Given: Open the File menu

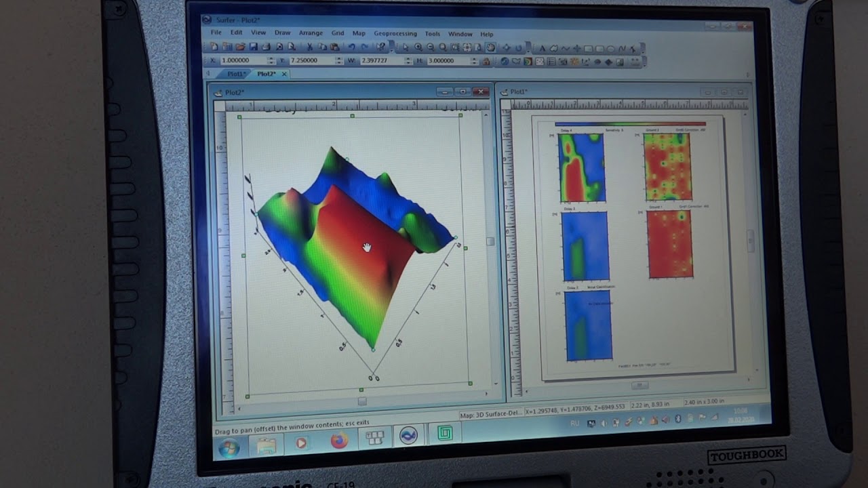Looking at the screenshot, I should coord(216,33).
